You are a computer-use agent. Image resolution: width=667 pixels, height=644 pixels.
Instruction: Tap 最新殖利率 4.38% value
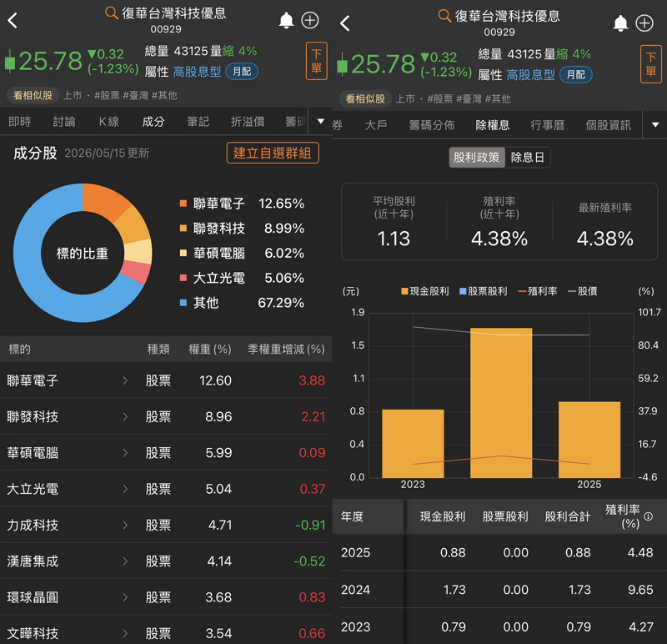click(x=605, y=239)
